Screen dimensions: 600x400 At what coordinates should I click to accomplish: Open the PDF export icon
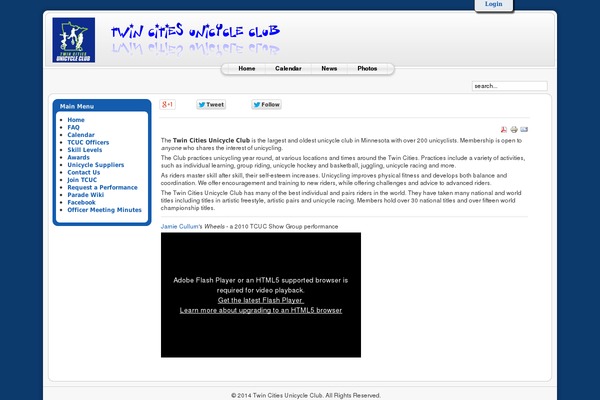click(x=504, y=129)
